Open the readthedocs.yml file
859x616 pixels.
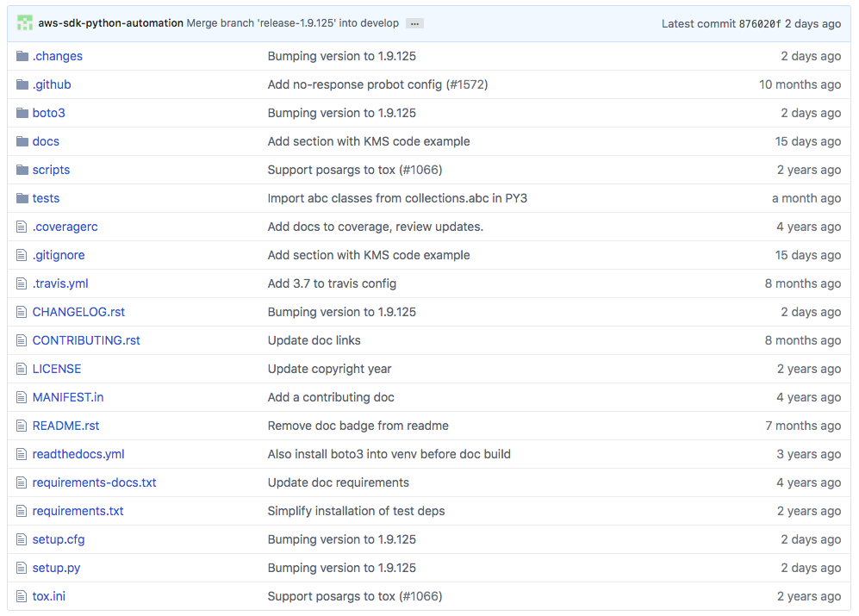pos(78,453)
